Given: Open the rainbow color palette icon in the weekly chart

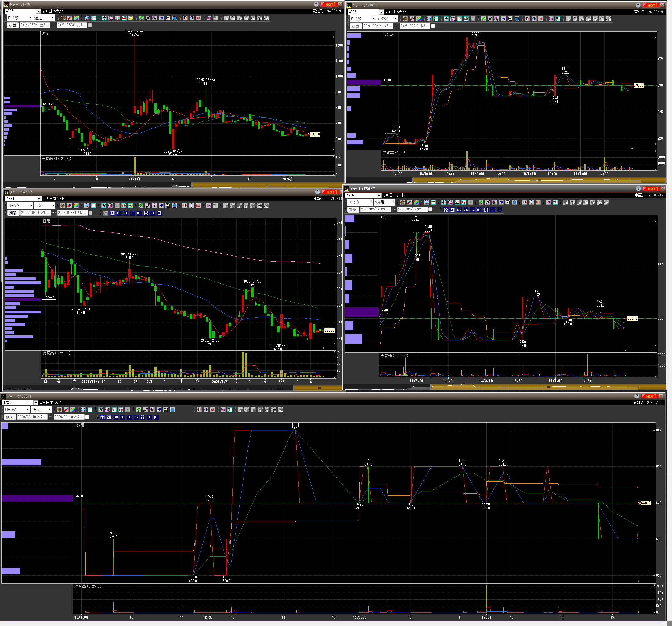Looking at the screenshot, I should coord(76,18).
